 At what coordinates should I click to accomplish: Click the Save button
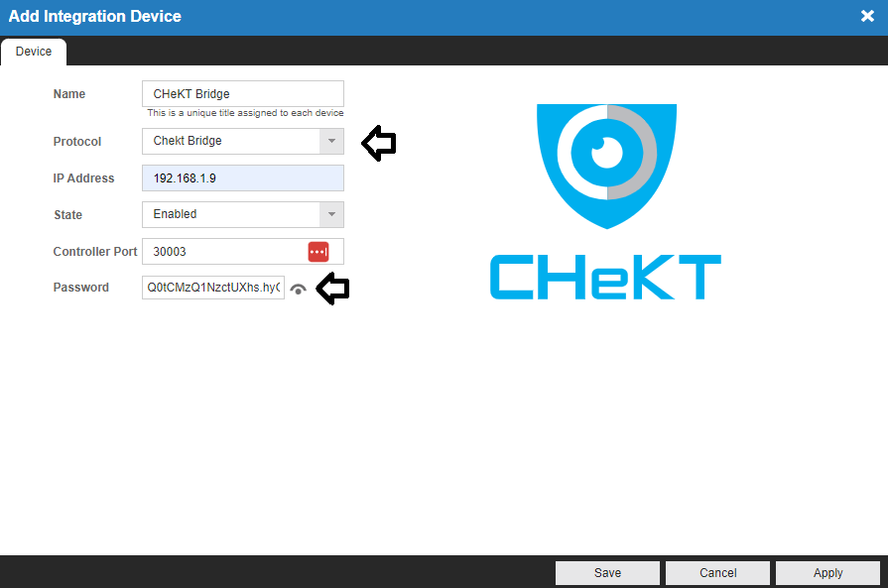point(607,573)
